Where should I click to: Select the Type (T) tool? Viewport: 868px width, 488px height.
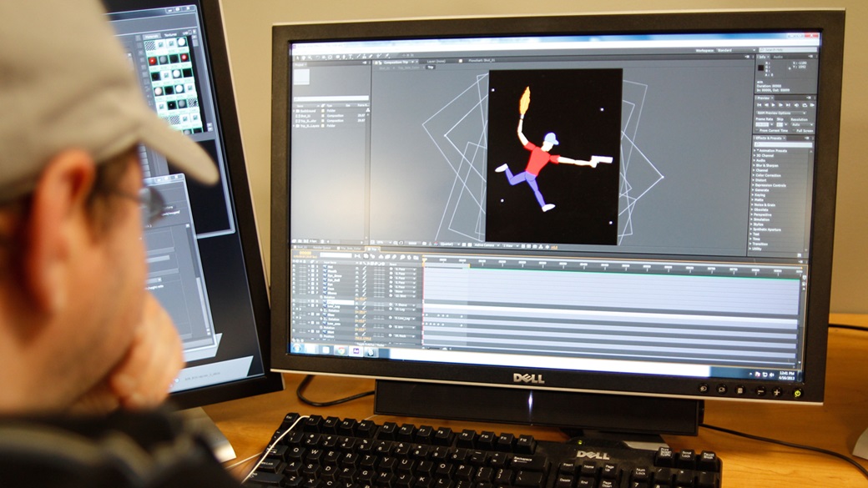coord(351,57)
